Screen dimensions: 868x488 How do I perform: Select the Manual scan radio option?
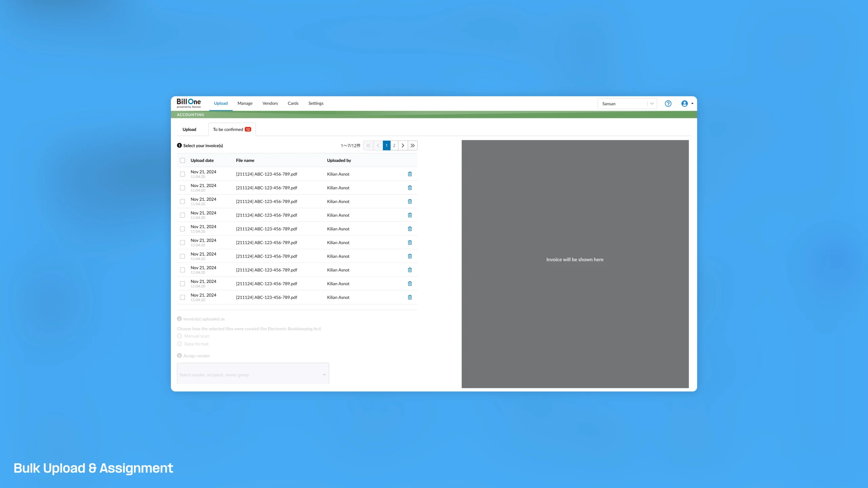tap(179, 336)
